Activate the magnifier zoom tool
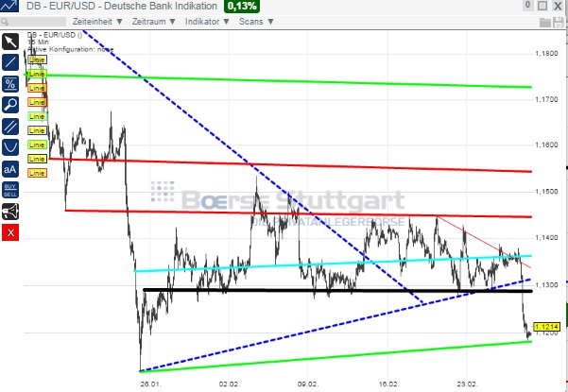 click(x=10, y=106)
